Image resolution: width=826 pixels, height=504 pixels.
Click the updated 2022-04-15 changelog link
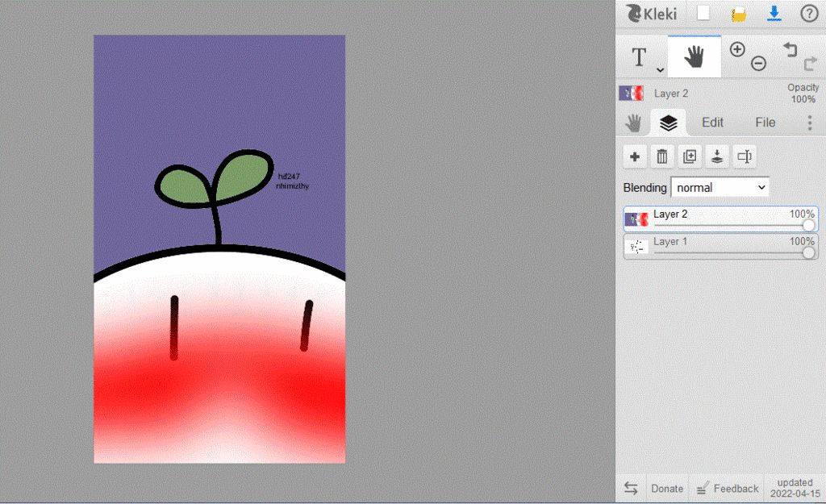click(795, 488)
